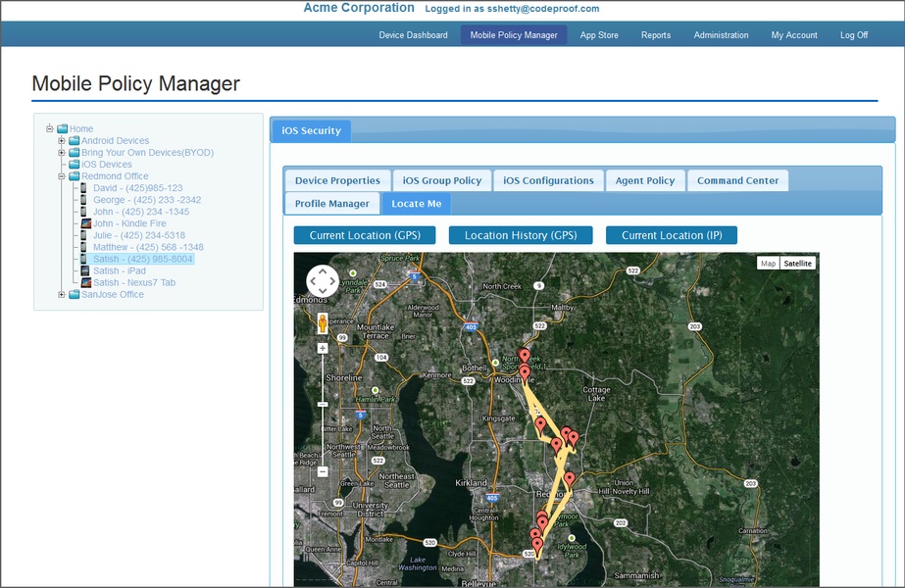The height and width of the screenshot is (588, 905).
Task: Click the phone icon beside Julie's device
Action: (83, 235)
